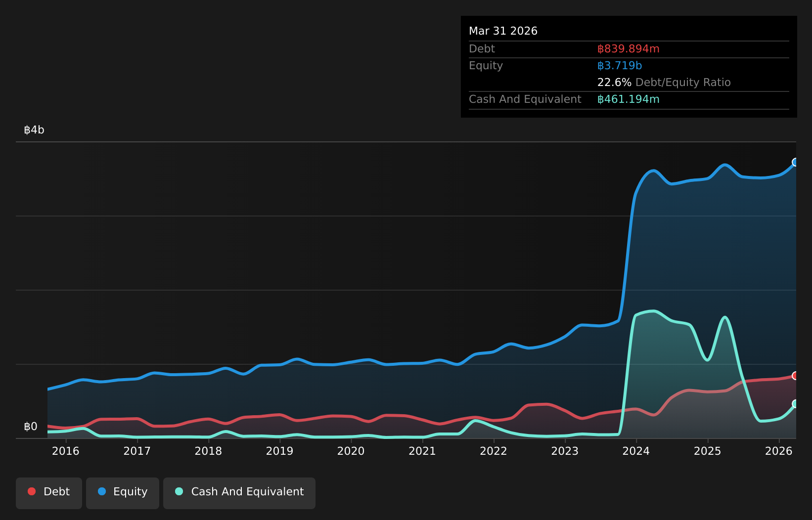Select the blue Equity endpoint marker
This screenshot has height=520, width=812.
pyautogui.click(x=796, y=162)
